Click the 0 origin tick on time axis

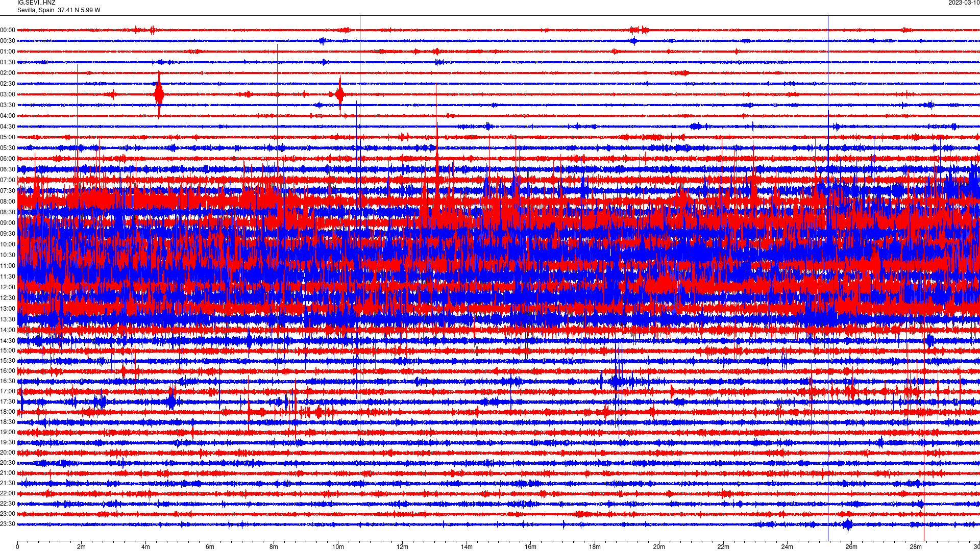(x=17, y=547)
